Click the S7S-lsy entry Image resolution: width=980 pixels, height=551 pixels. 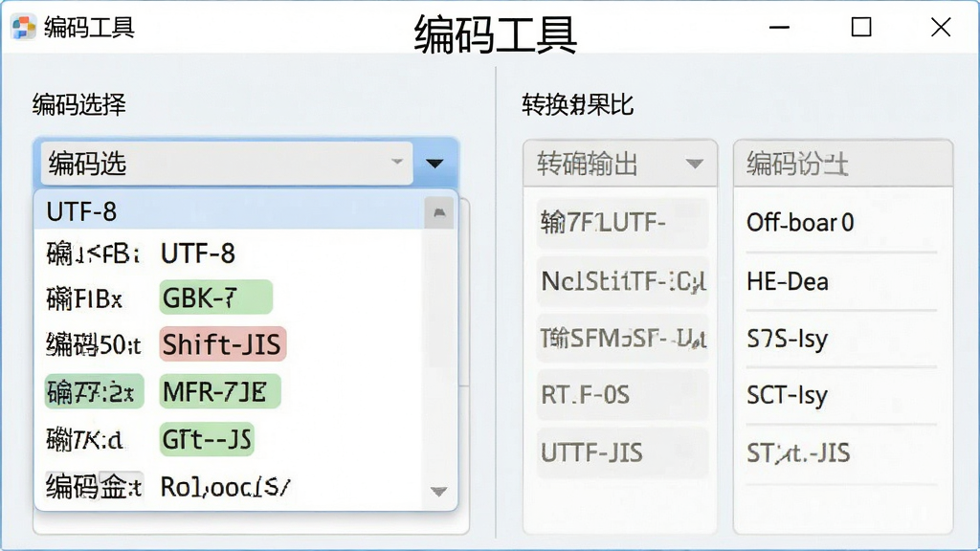coord(788,339)
